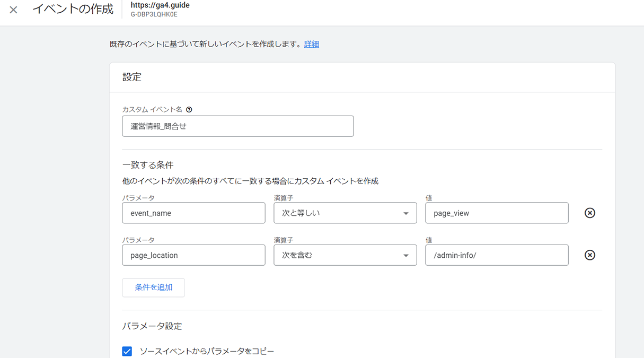Click the delete icon next to page_view row
The image size is (644, 358).
[589, 213]
